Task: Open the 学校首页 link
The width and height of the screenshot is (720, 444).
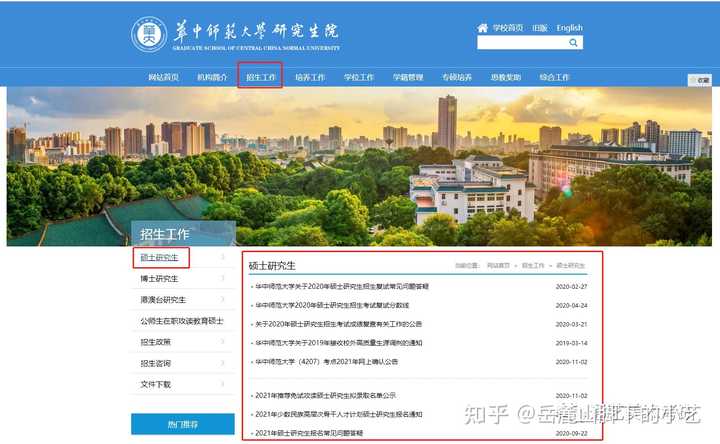Action: [x=508, y=28]
